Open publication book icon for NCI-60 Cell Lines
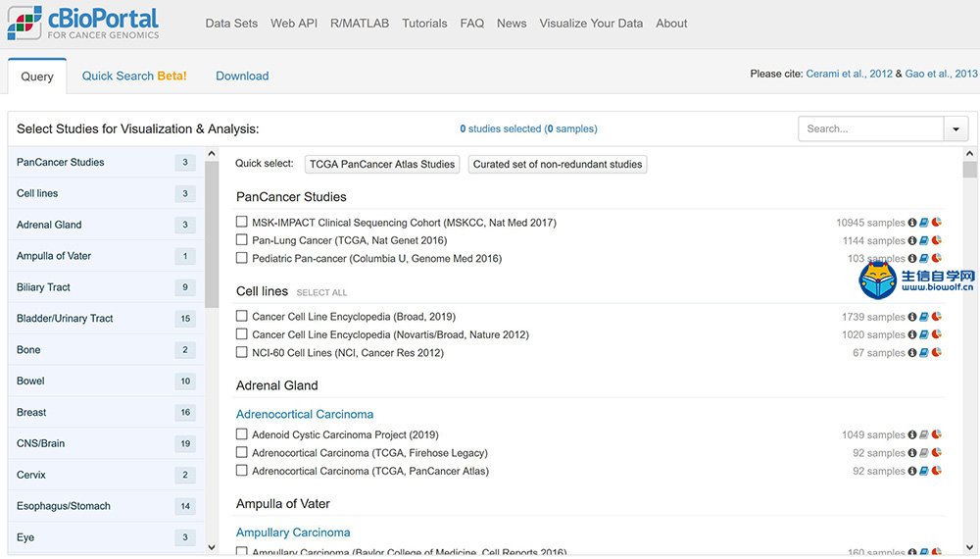The image size is (980, 559). [924, 353]
